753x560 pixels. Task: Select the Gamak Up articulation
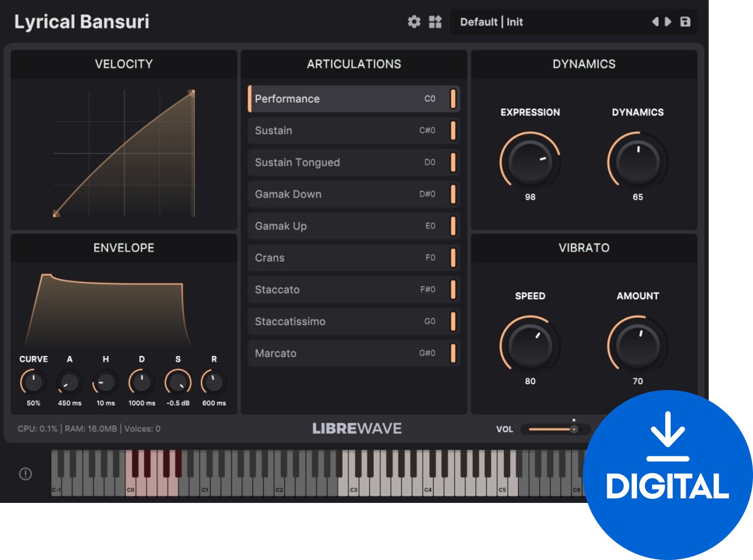(353, 226)
